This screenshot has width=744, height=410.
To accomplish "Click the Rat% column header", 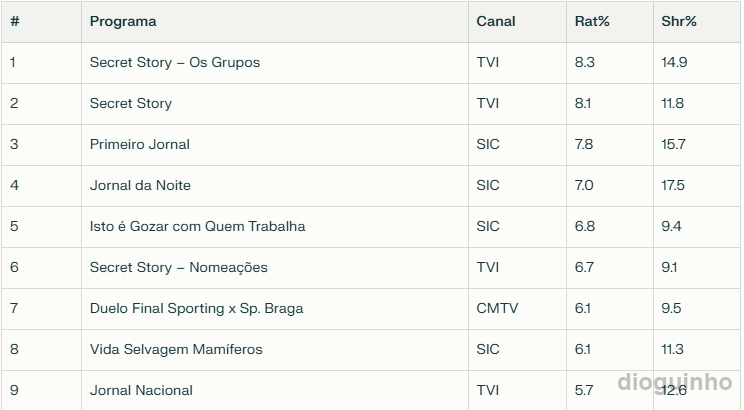I will point(587,22).
